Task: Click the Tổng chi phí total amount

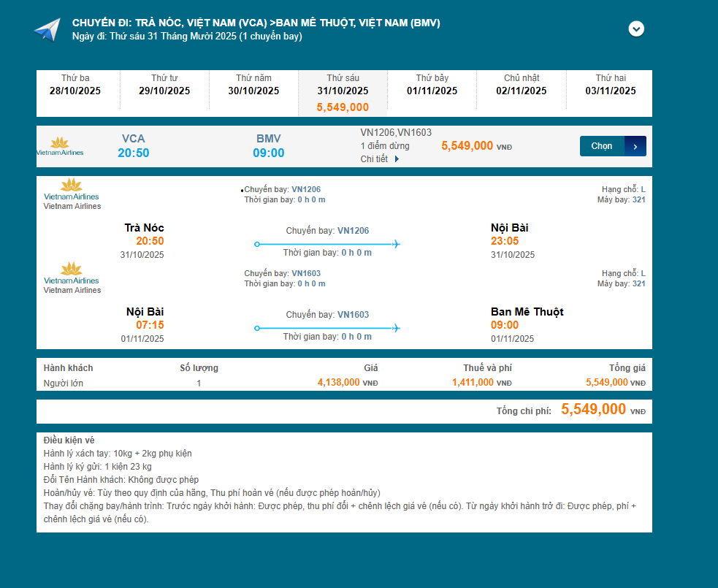Action: (x=593, y=410)
